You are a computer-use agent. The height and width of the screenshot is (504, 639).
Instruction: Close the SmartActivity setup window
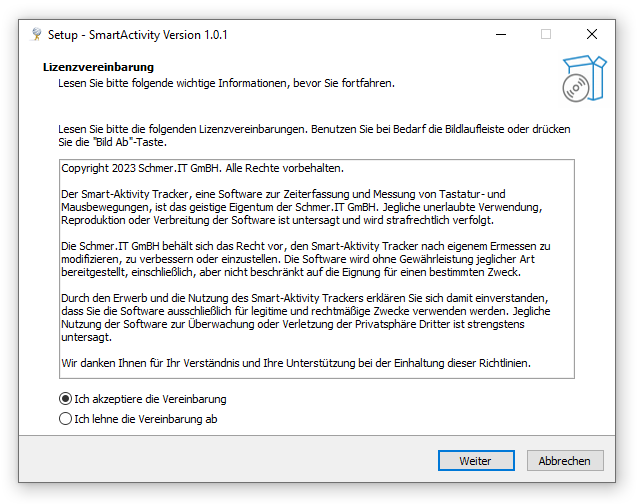click(x=592, y=34)
